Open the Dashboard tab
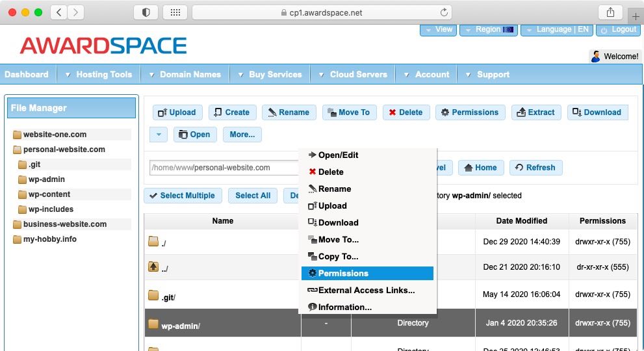This screenshot has height=351, width=644. point(27,74)
